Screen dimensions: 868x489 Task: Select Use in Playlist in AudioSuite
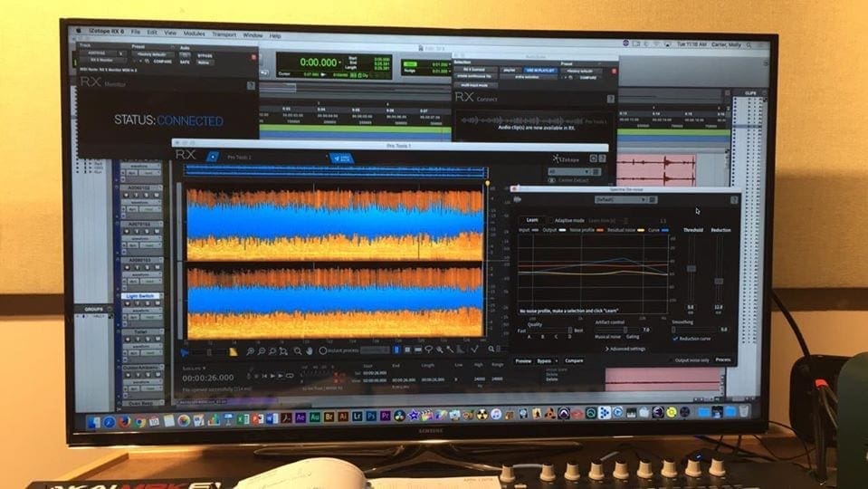coord(540,71)
